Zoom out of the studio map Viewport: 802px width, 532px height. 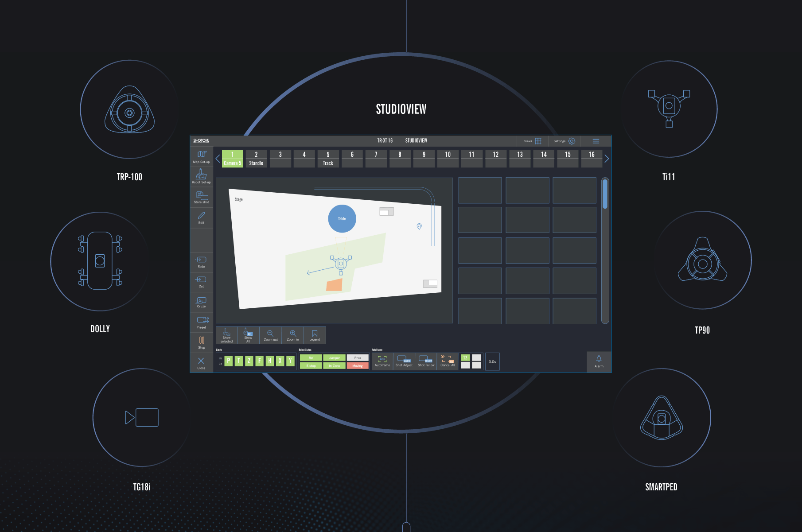271,335
